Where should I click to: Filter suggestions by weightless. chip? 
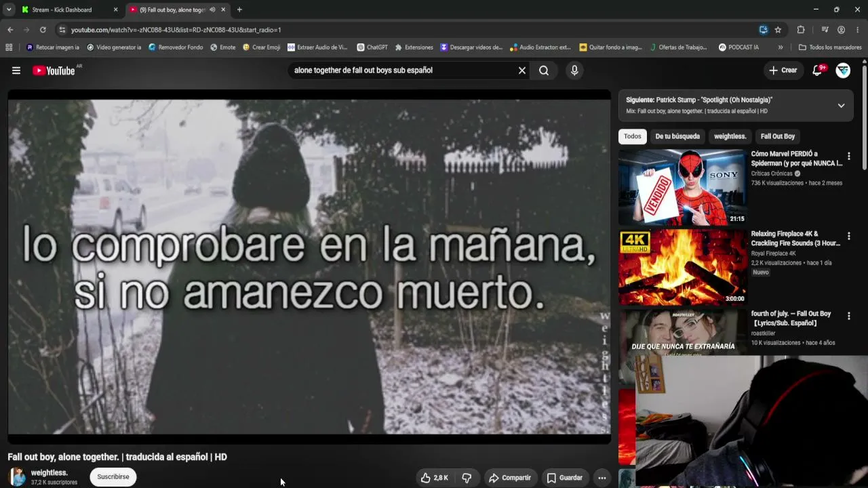click(730, 136)
